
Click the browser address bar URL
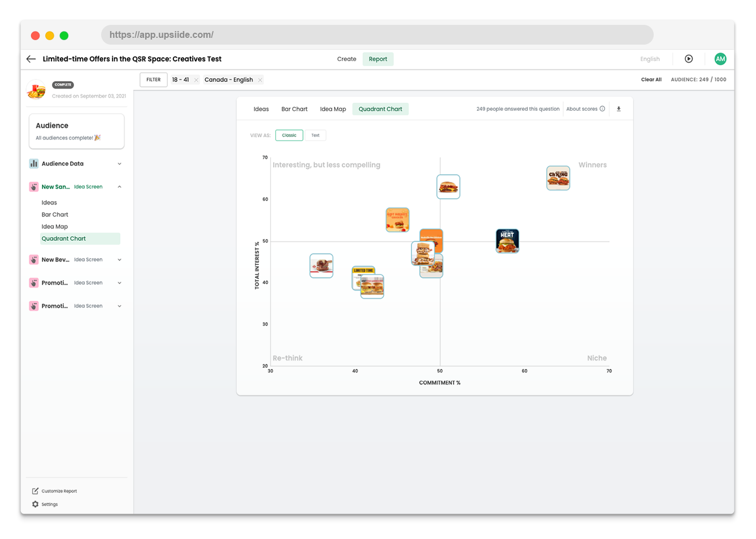coord(377,35)
